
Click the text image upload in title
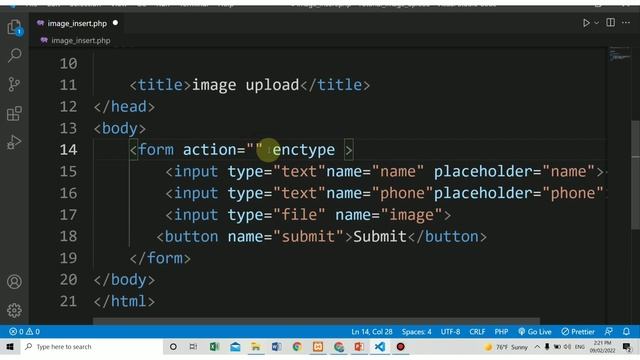pos(245,85)
